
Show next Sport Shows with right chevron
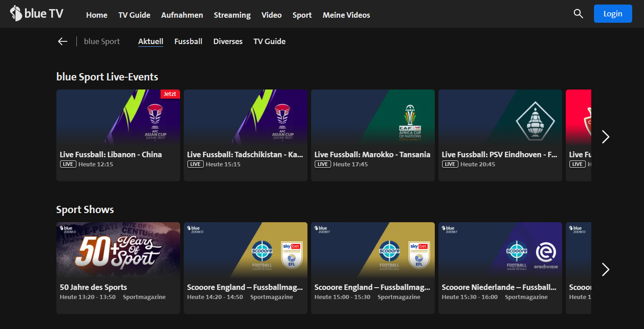pos(605,269)
